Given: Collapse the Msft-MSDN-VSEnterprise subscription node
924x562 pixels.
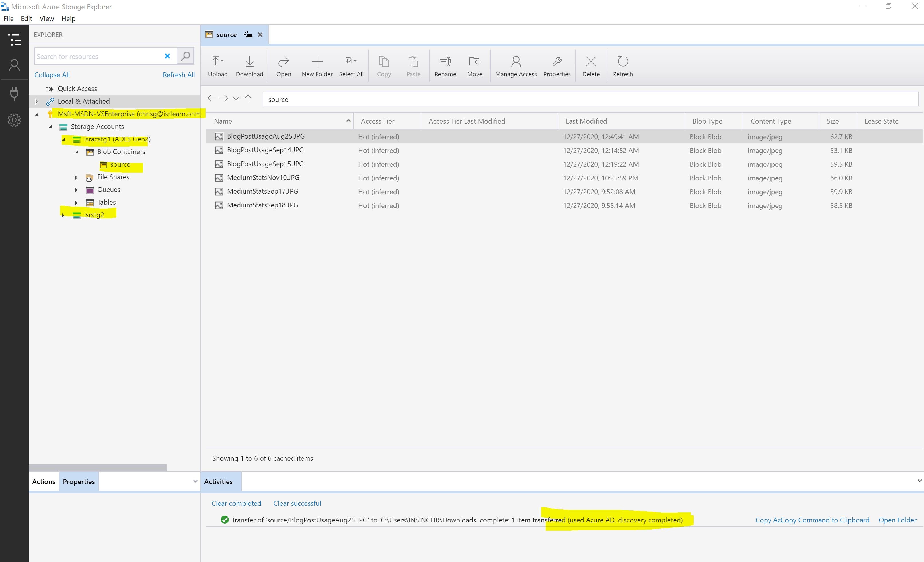Looking at the screenshot, I should click(37, 114).
